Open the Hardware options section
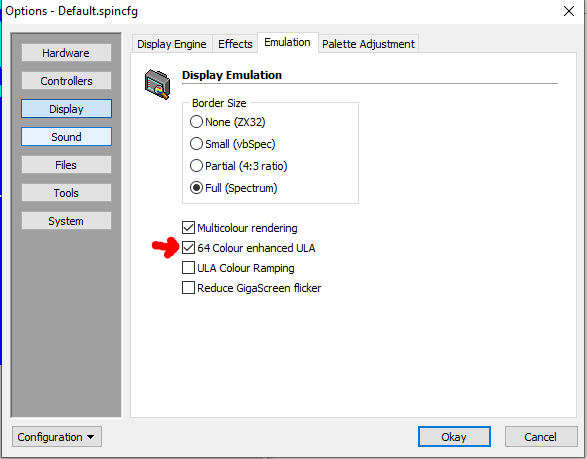 click(x=66, y=53)
